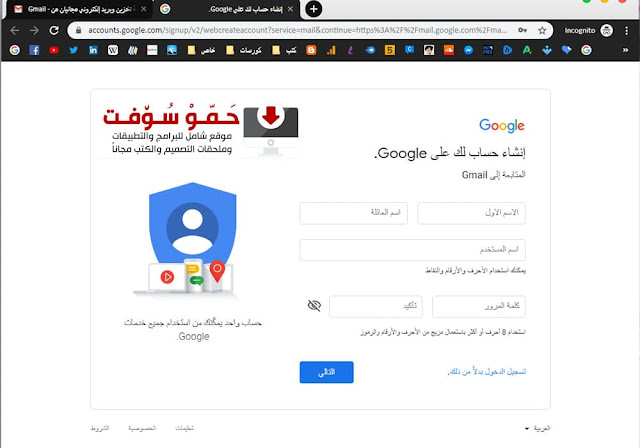Open the Wikipedia bookmark

[113, 50]
